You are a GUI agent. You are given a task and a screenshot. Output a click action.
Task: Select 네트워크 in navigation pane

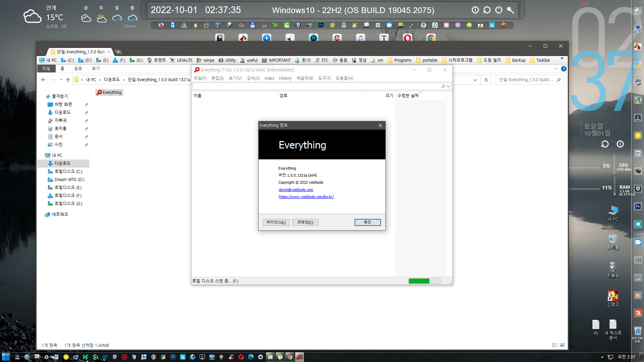[x=60, y=215]
